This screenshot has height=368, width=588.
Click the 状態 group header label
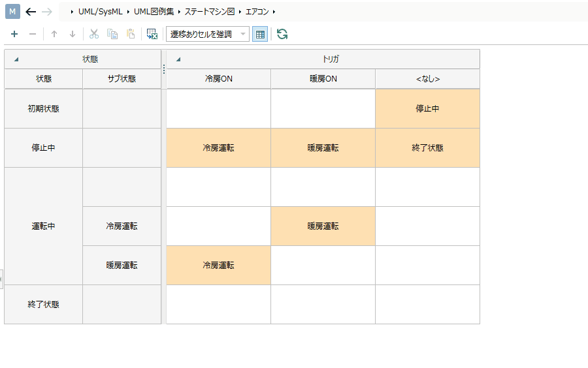[90, 59]
